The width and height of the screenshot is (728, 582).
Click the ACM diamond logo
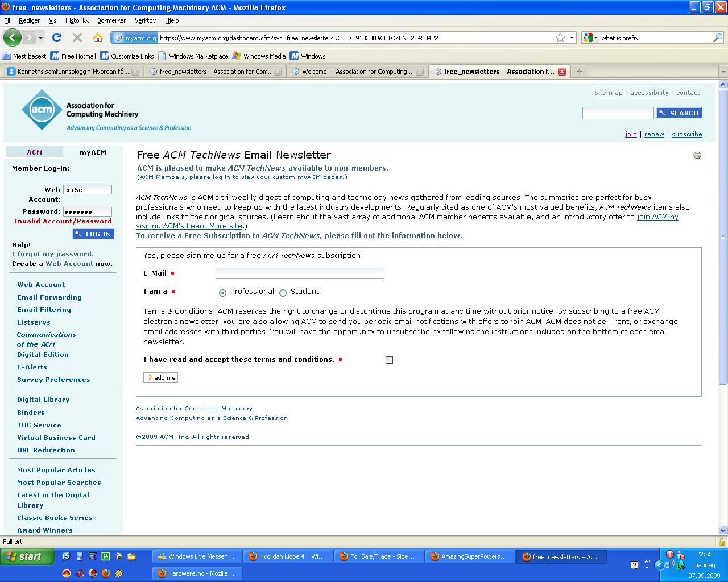point(42,110)
